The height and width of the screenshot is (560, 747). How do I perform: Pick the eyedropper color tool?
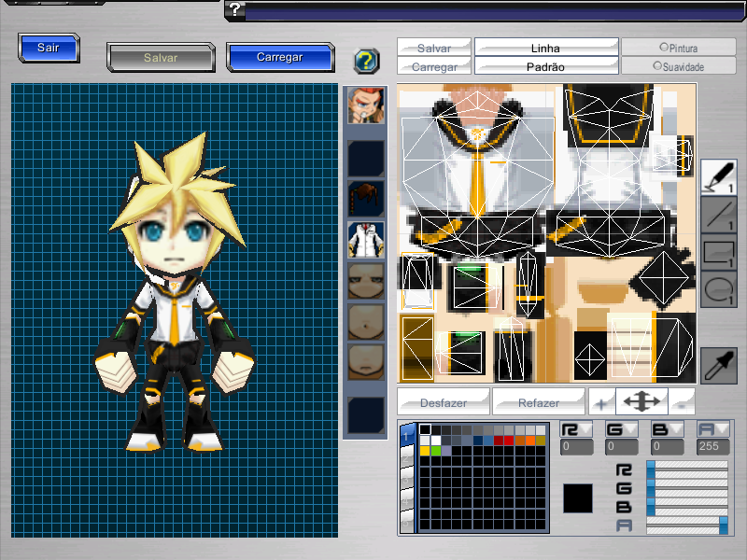click(x=719, y=365)
